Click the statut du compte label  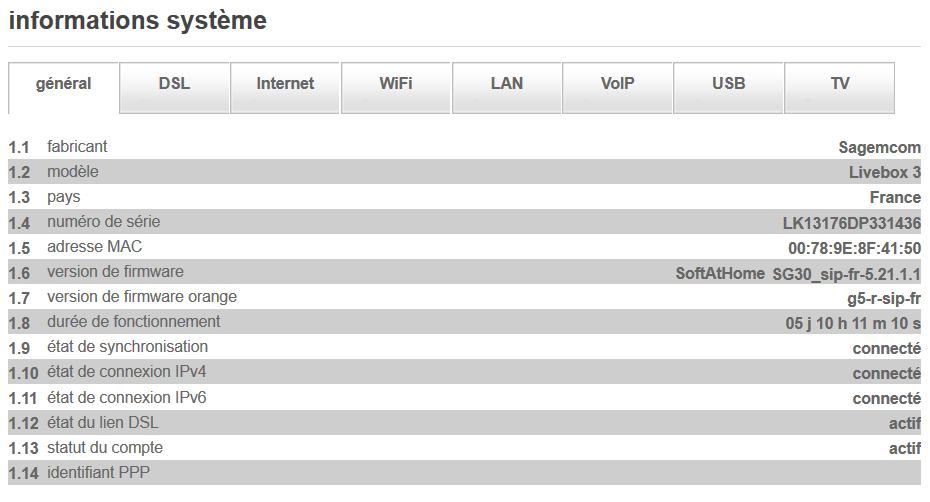coord(104,447)
